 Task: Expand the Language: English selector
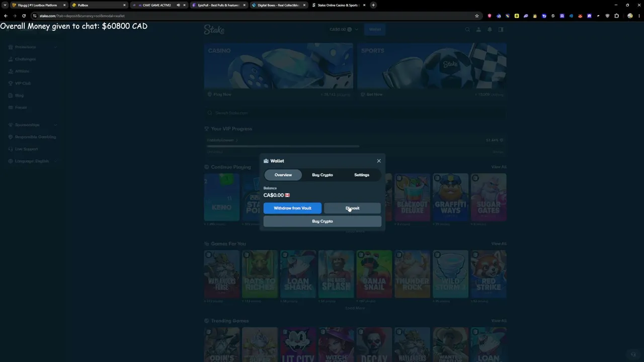point(32,161)
